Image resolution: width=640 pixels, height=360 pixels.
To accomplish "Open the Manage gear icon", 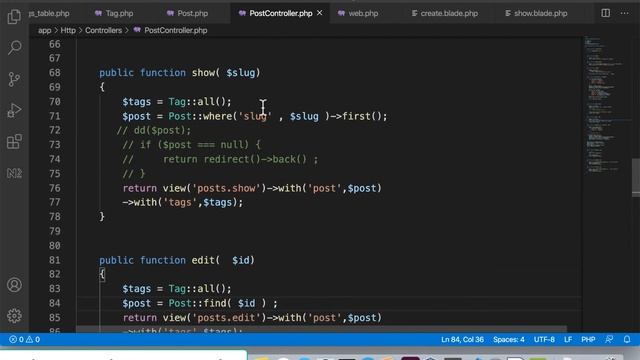I will click(x=14, y=316).
